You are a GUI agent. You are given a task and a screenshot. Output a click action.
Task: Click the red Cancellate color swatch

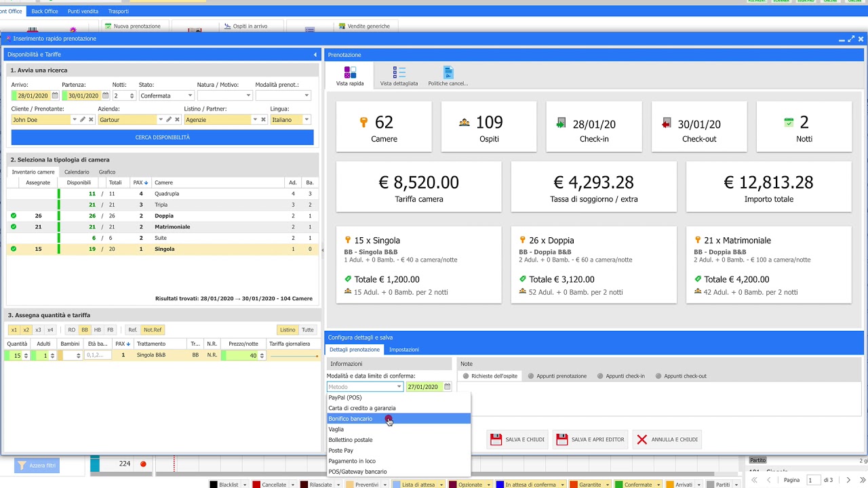click(x=256, y=485)
